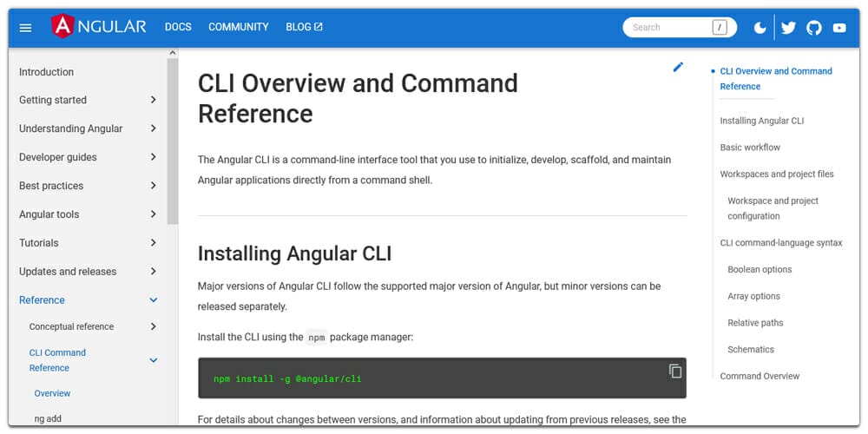Expand the Angular tools section

tap(89, 214)
